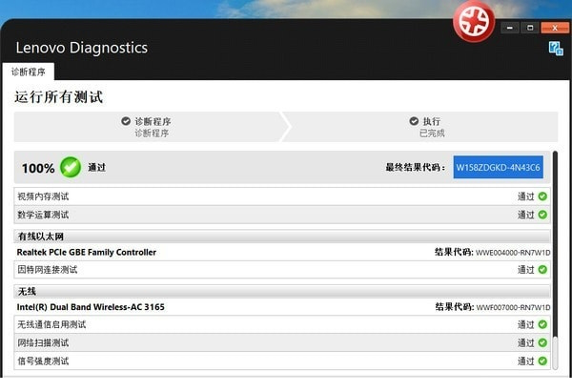Close the Lenovo Diagnostics window

pos(555,28)
